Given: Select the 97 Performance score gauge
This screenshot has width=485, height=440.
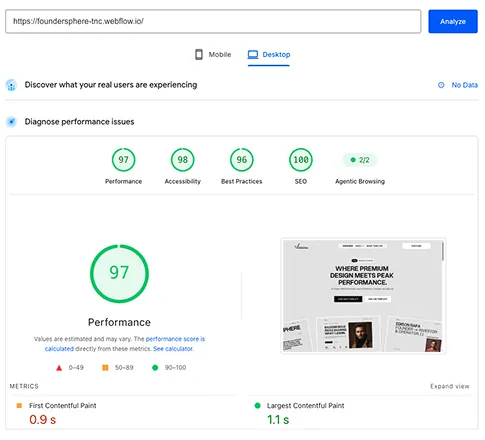Looking at the screenshot, I should pyautogui.click(x=123, y=160).
